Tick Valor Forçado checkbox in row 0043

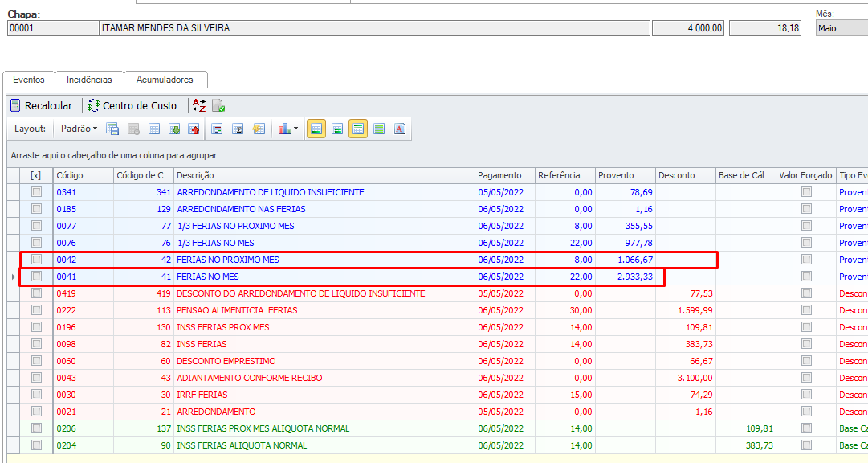[x=806, y=378]
